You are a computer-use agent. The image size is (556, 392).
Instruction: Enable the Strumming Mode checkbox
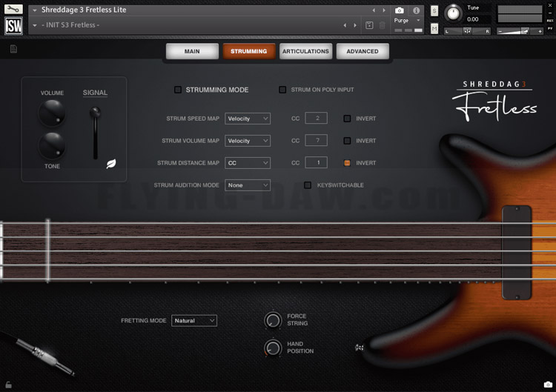tap(178, 90)
